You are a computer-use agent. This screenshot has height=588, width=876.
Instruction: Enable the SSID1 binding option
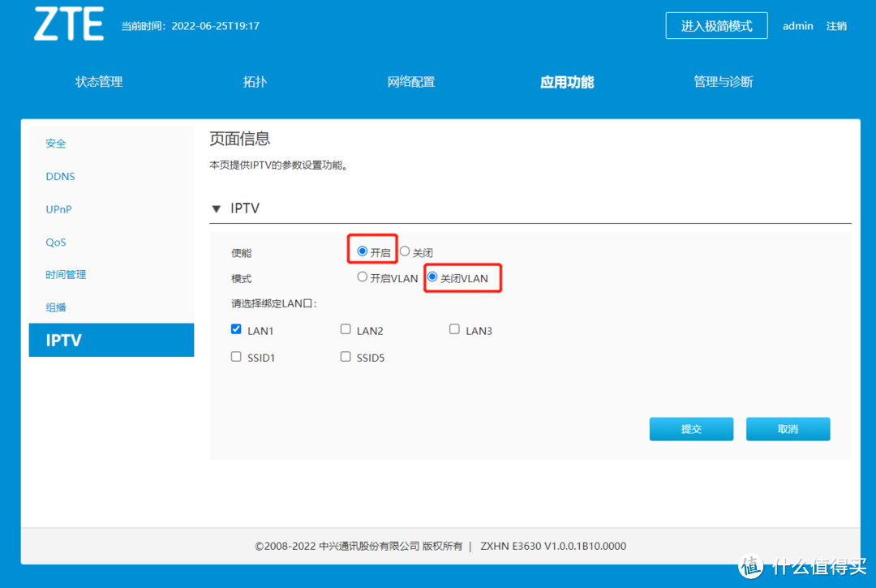[236, 356]
